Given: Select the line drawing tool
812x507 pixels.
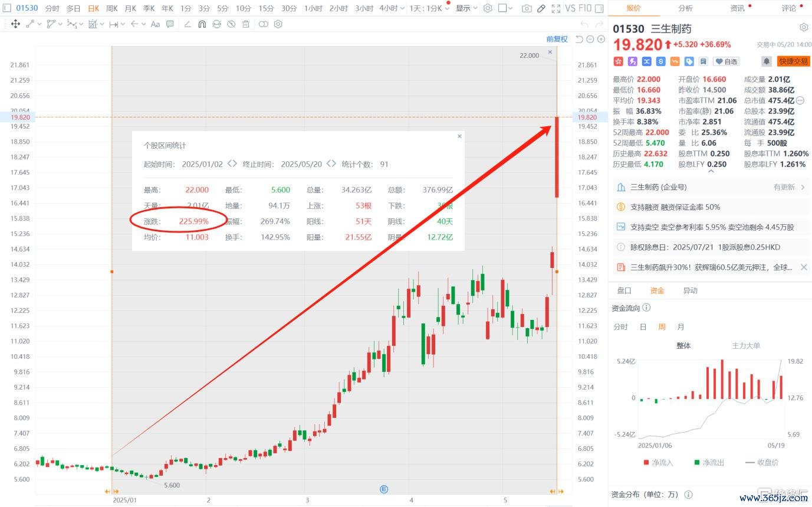Looking at the screenshot, I should [31, 24].
